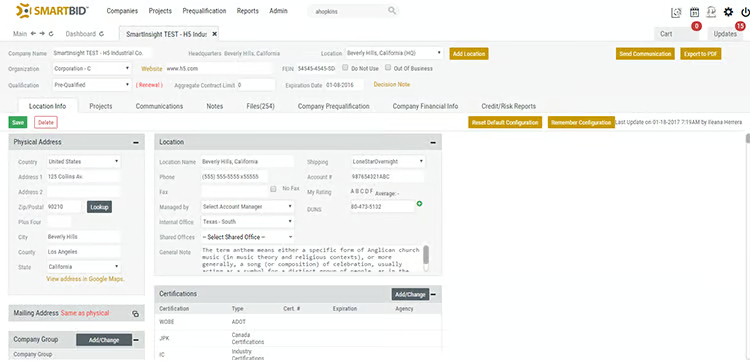The width and height of the screenshot is (750, 361).
Task: Refresh the Dashboard tab icon
Action: pos(101,34)
